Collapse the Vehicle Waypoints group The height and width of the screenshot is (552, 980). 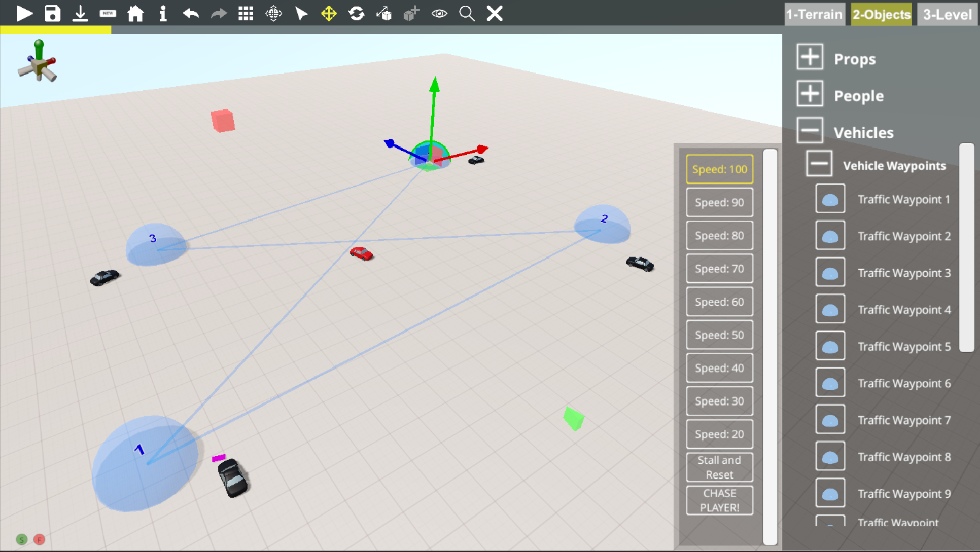point(819,163)
